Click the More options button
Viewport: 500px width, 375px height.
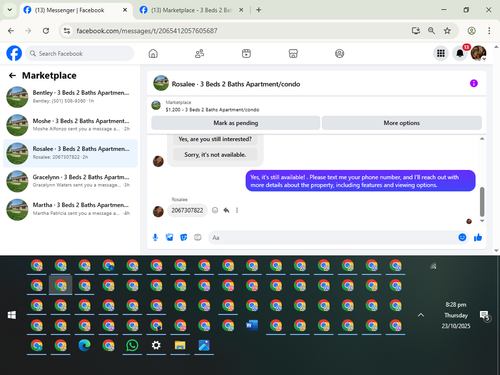402,123
